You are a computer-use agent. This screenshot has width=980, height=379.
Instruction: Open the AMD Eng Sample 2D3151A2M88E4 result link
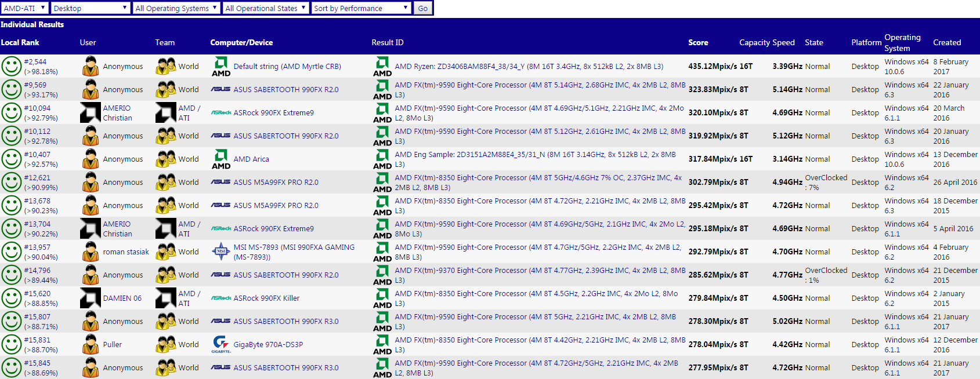tap(535, 159)
